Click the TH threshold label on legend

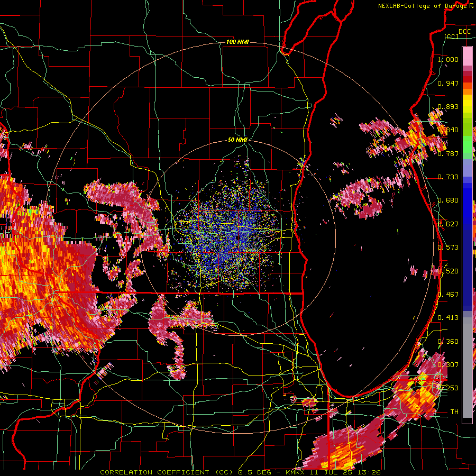pyautogui.click(x=454, y=412)
